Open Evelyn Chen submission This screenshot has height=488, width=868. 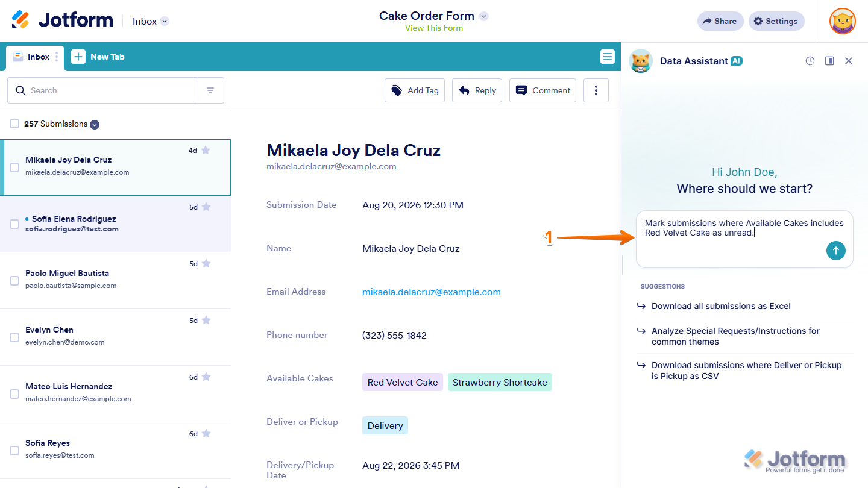point(115,337)
